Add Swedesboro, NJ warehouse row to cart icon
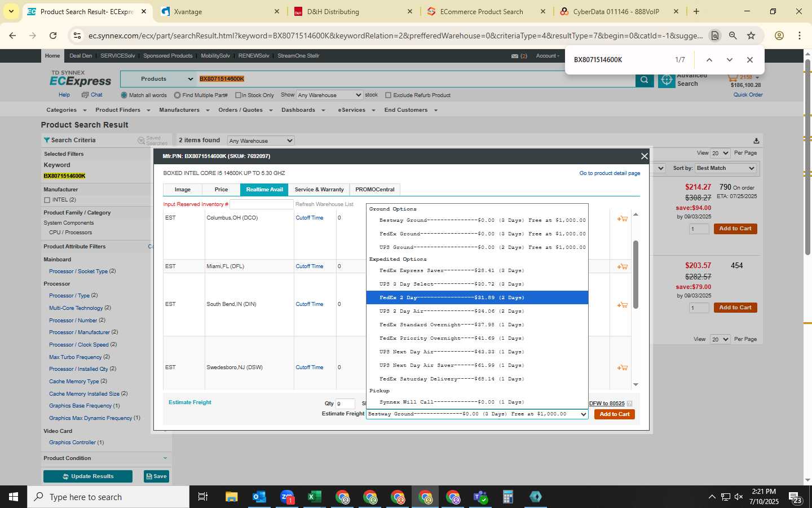The image size is (812, 508). [x=622, y=367]
